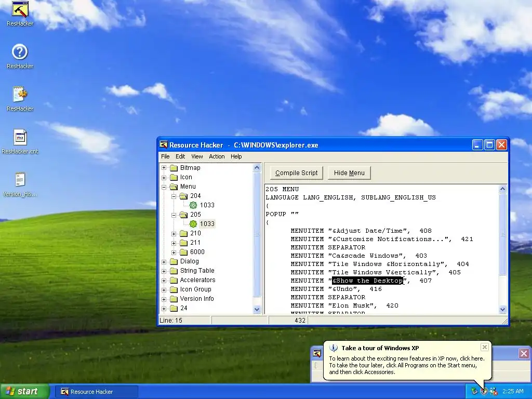Image resolution: width=532 pixels, height=399 pixels.
Task: Open the ResHacker.cnt desktop file
Action: click(x=20, y=137)
